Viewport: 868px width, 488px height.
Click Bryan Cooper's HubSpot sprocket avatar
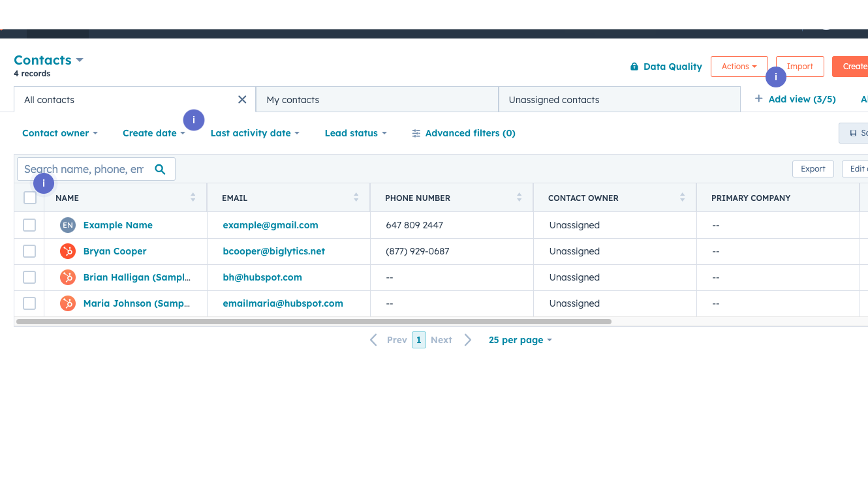68,251
